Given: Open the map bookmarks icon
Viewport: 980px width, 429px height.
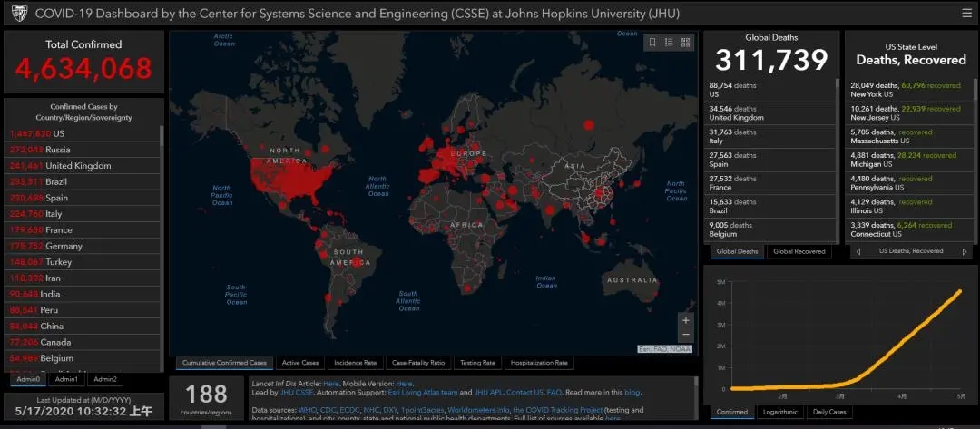Looking at the screenshot, I should (x=652, y=43).
